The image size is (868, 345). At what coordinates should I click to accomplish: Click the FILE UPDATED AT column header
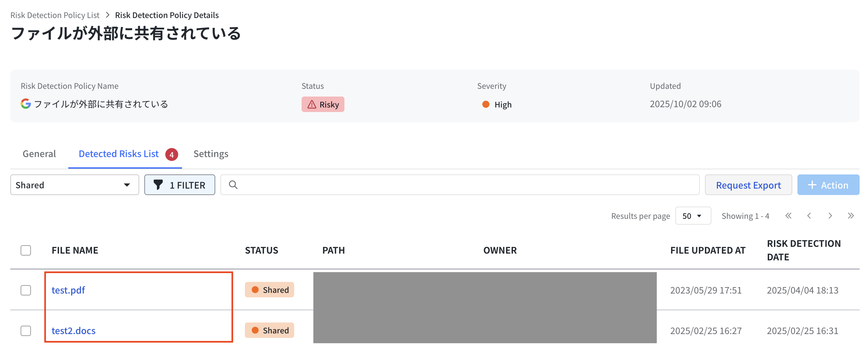[x=708, y=250]
